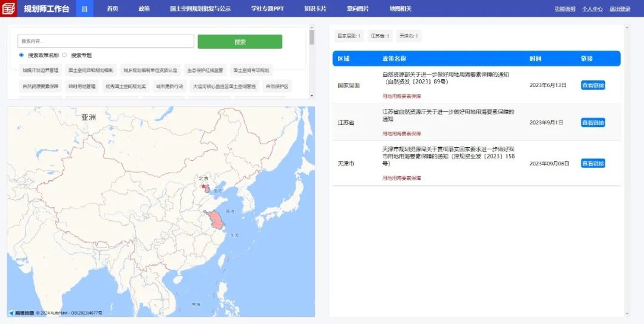Open the 意向图片 menu

point(358,8)
